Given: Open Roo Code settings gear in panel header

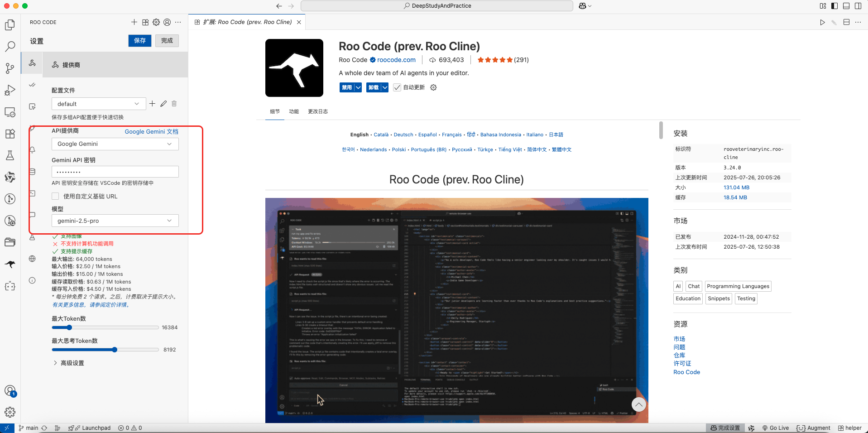Looking at the screenshot, I should pos(156,22).
